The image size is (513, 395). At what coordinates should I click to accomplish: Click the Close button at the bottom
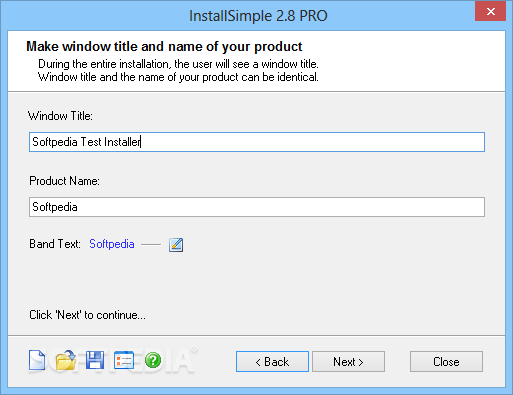[446, 361]
